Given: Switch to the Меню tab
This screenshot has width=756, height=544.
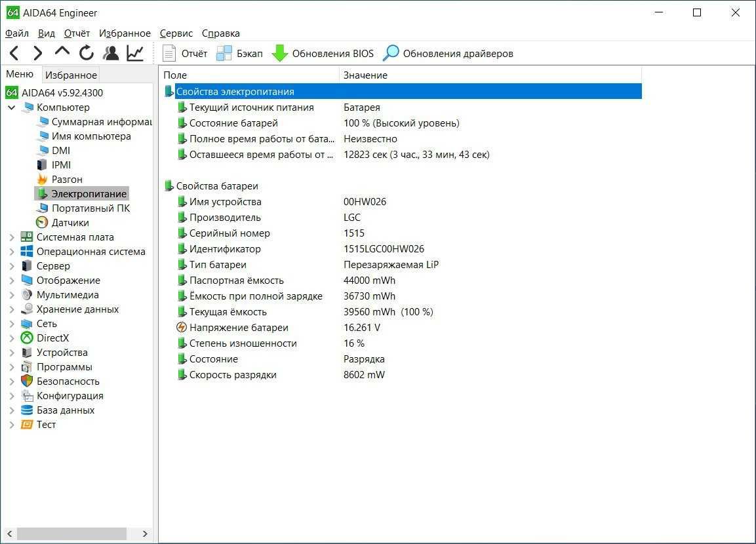Looking at the screenshot, I should click(x=20, y=74).
